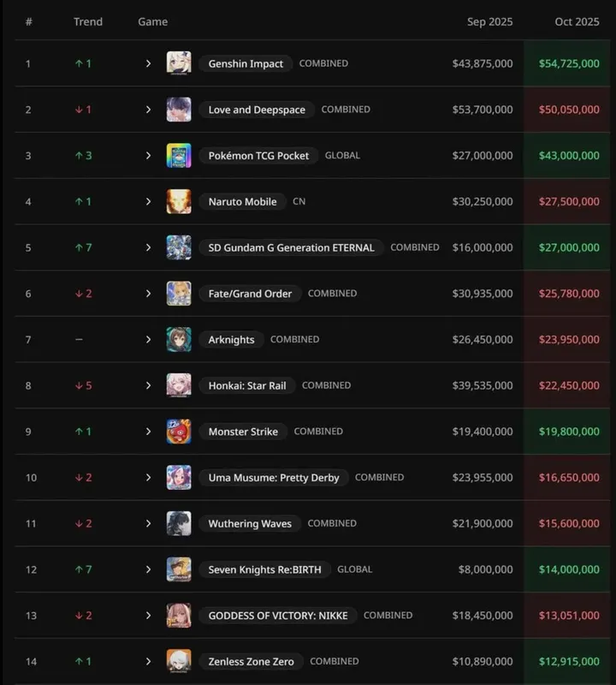Image resolution: width=616 pixels, height=685 pixels.
Task: Click the Arknights game icon
Action: 179,339
